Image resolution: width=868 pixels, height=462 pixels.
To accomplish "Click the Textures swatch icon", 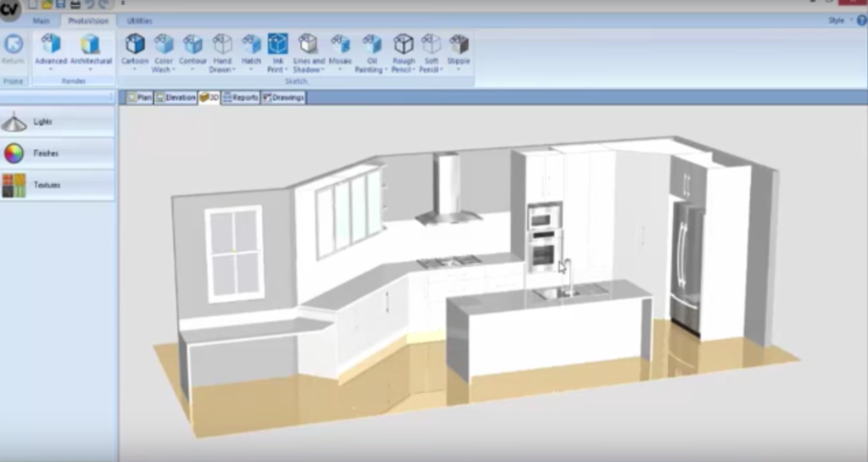I will 14,185.
